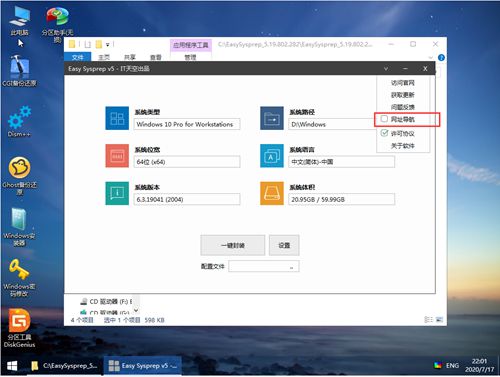Select 访问官网 in the menu

coord(403,83)
